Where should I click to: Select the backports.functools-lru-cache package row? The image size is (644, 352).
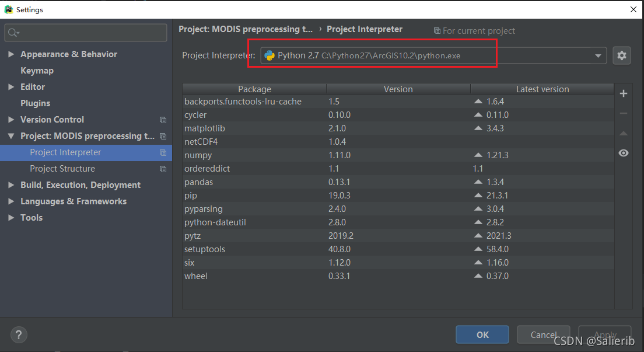[398, 102]
